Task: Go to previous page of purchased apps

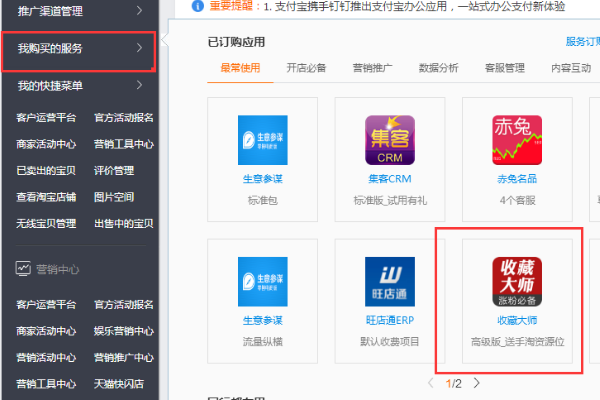Action: 431,383
